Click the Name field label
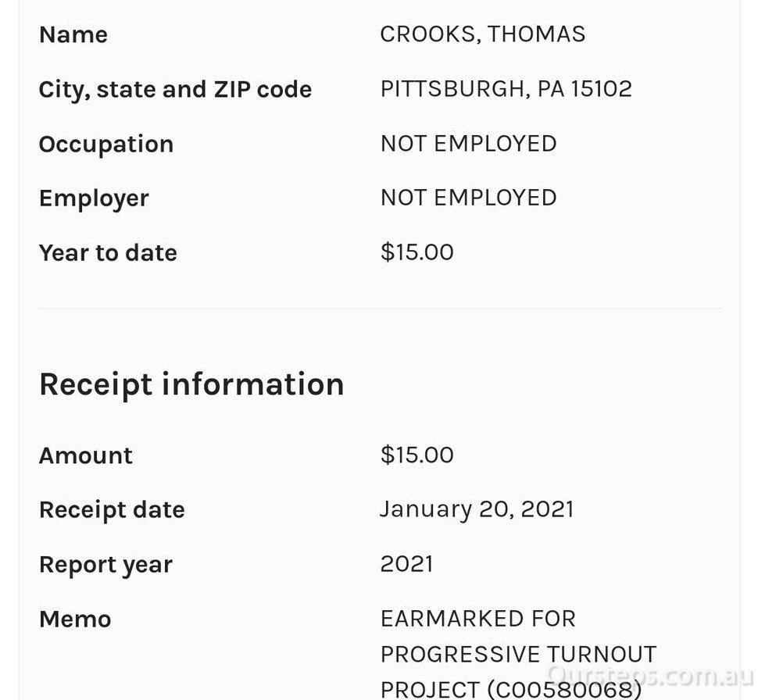 (73, 34)
